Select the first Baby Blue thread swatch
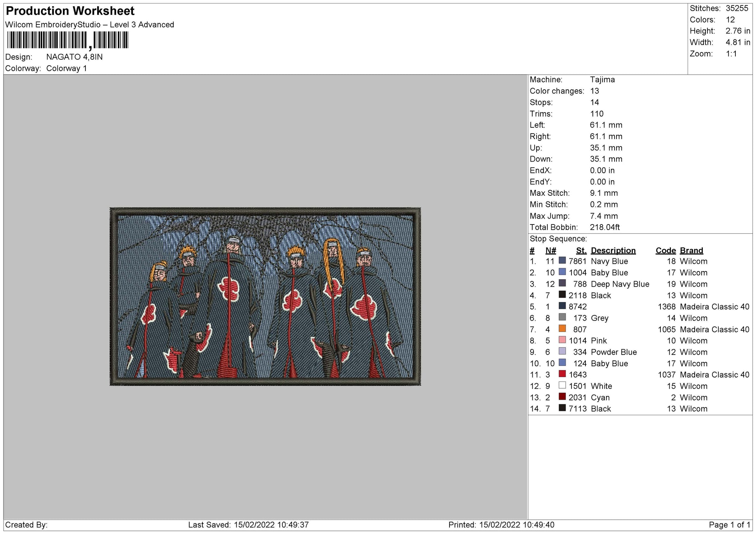The image size is (756, 534). [x=562, y=272]
